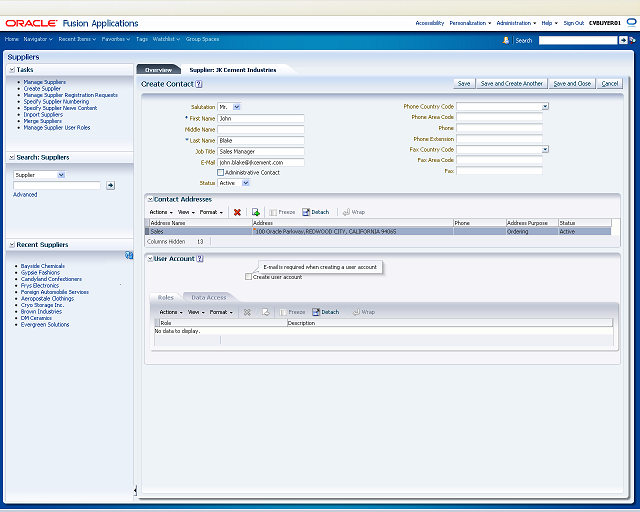
Task: Enable the Create user account checkbox
Action: (x=248, y=277)
